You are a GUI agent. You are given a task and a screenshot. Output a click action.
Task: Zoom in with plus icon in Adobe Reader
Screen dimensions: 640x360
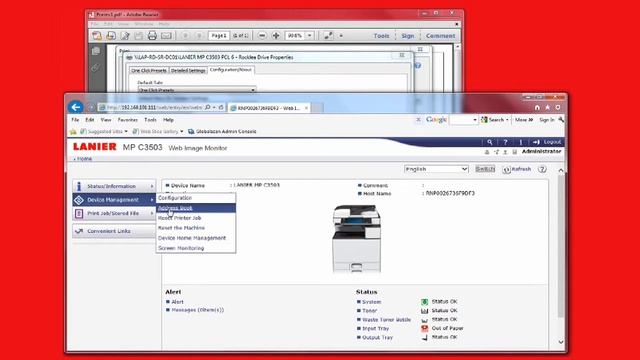(276, 36)
